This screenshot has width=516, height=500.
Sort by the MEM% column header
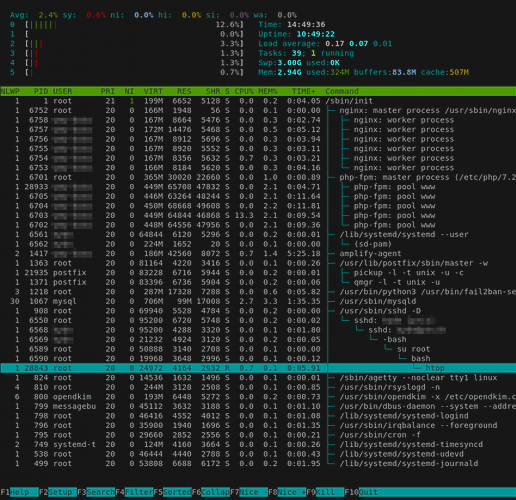[x=268, y=91]
